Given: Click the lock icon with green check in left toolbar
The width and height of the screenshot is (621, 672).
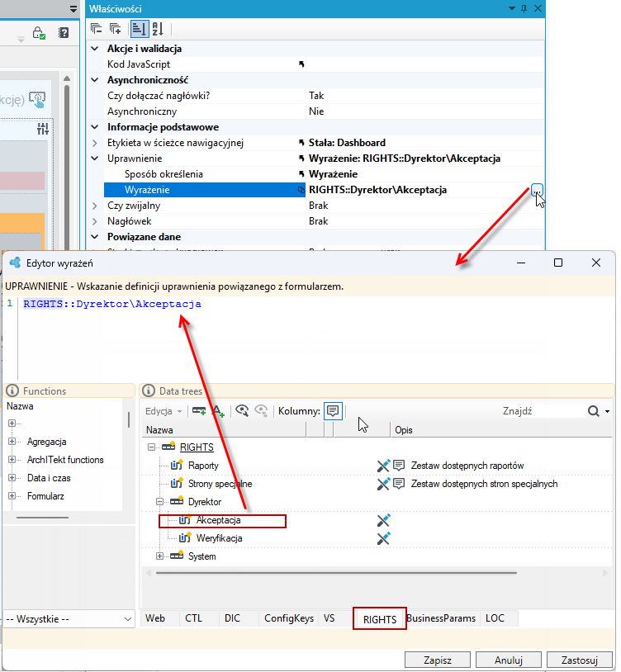Looking at the screenshot, I should point(39,33).
